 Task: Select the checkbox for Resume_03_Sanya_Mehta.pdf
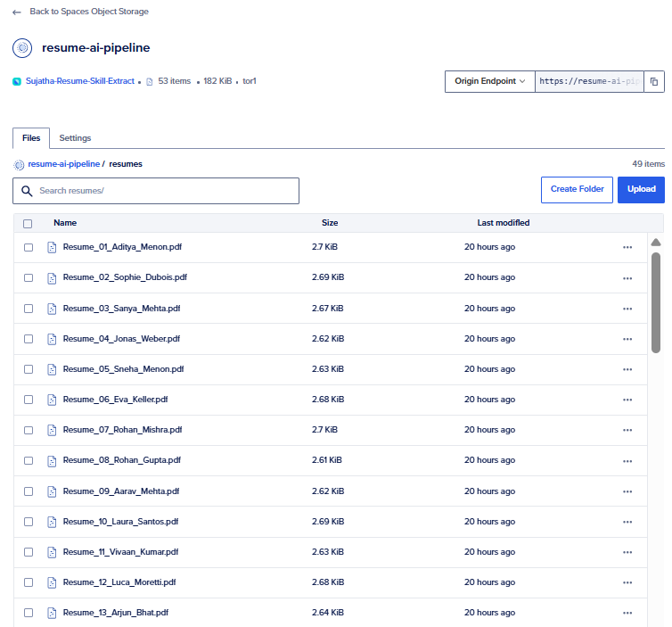(29, 309)
